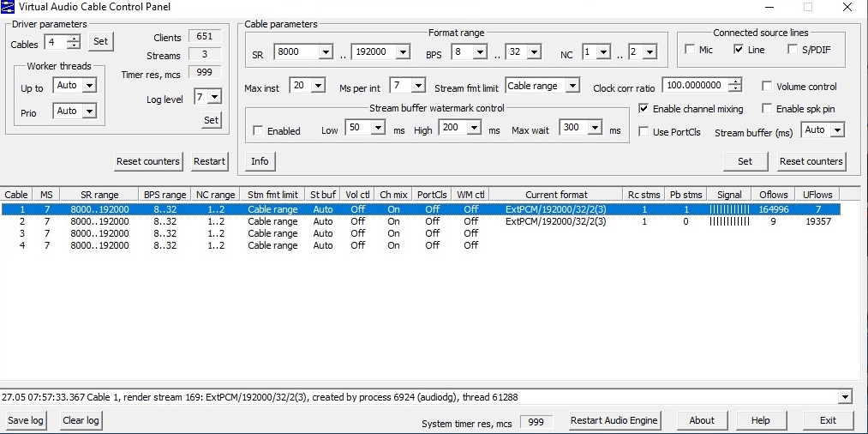868x434 pixels.
Task: Click the Signal column header
Action: tap(729, 195)
